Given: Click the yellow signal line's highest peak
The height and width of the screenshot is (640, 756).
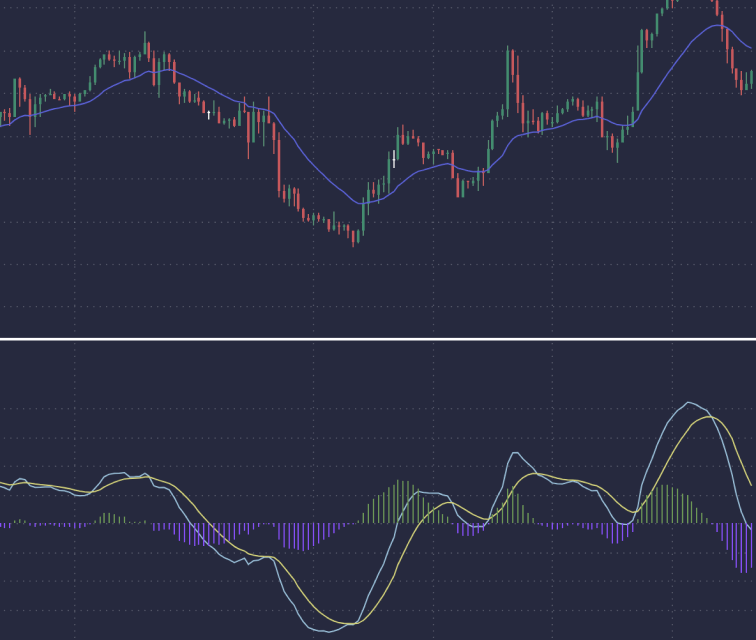Looking at the screenshot, I should pyautogui.click(x=710, y=417).
